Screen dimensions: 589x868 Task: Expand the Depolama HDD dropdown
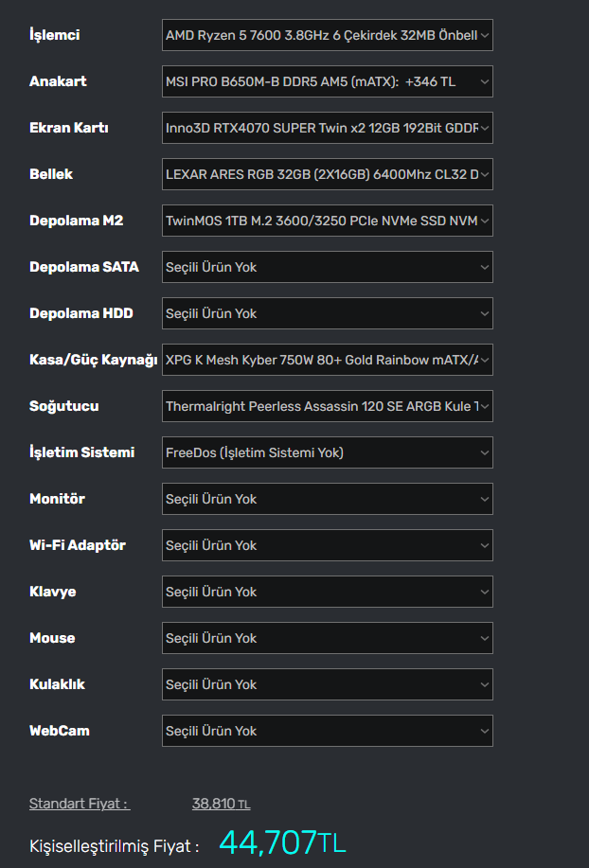327,313
